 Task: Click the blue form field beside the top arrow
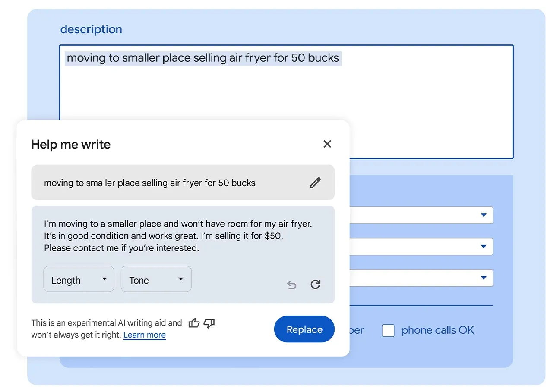click(x=432, y=215)
